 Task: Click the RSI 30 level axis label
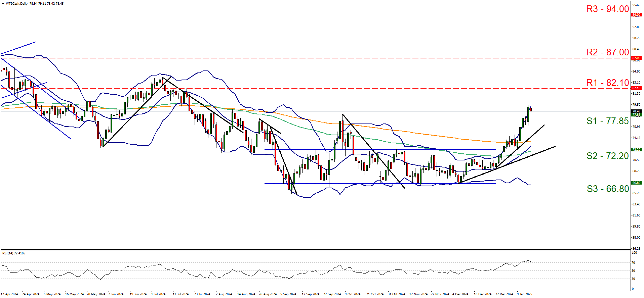click(634, 279)
